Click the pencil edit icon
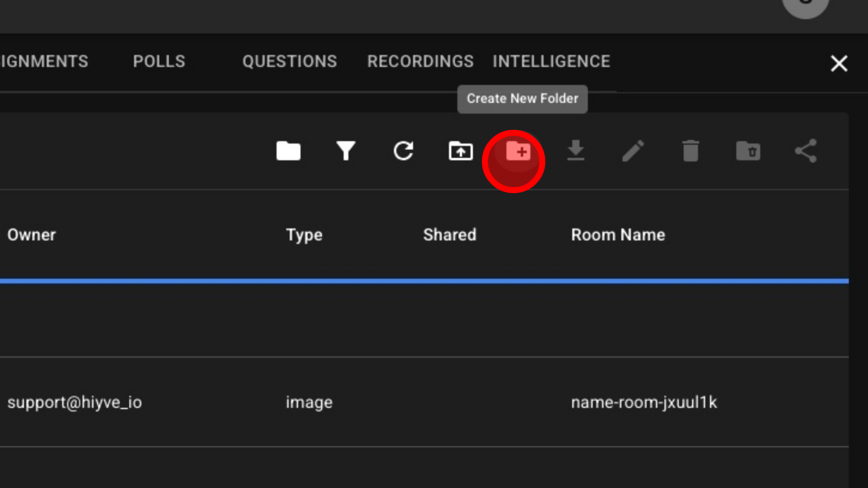Viewport: 868px width, 488px height. (x=633, y=151)
